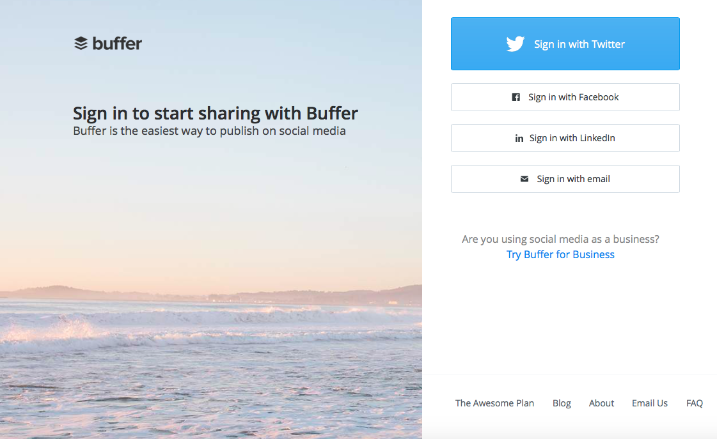Click the LinkedIn "in" icon

click(x=519, y=138)
